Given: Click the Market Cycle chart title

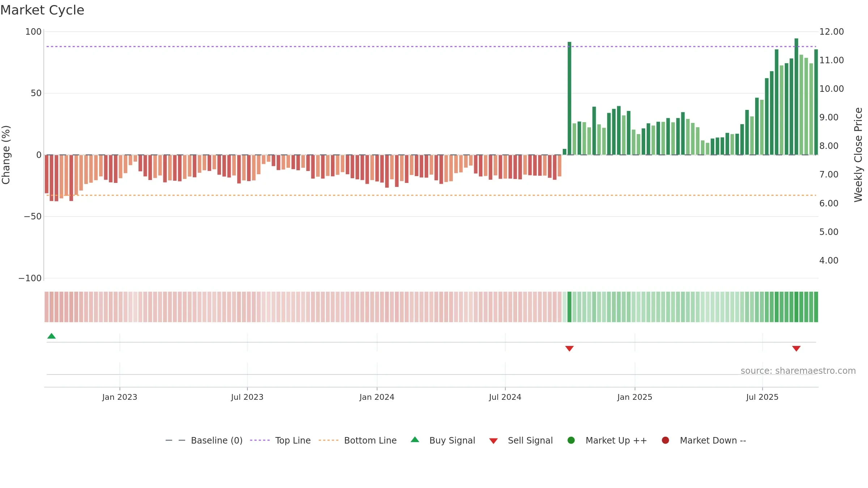Looking at the screenshot, I should pyautogui.click(x=42, y=10).
